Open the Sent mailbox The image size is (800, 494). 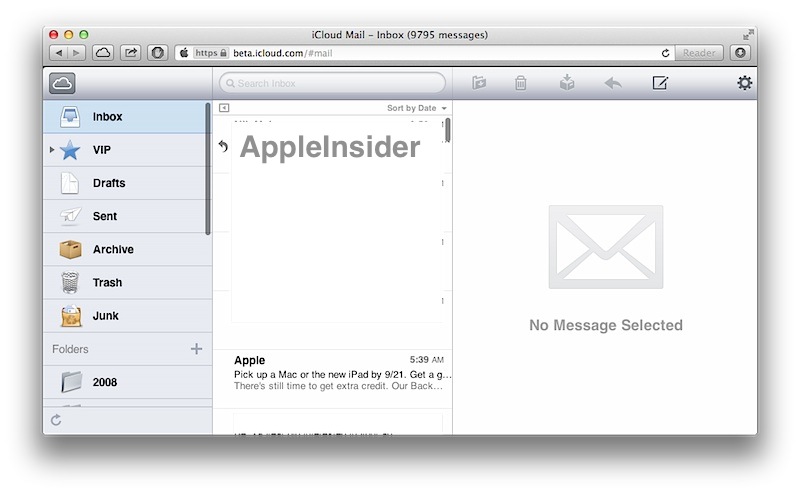click(x=128, y=216)
